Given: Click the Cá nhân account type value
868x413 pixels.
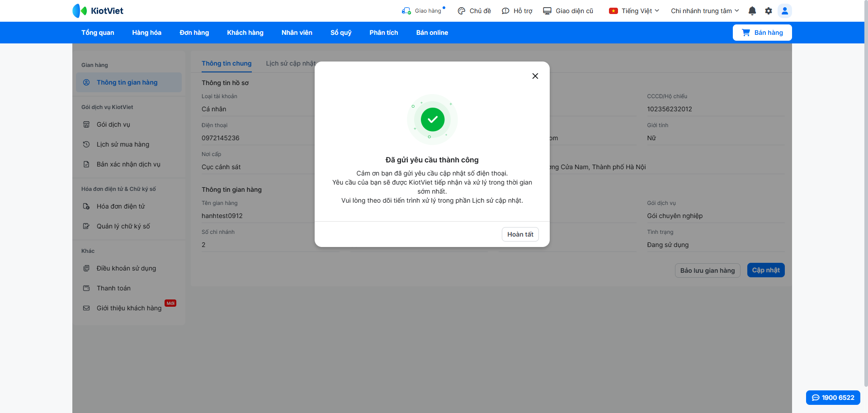Looking at the screenshot, I should pos(214,109).
